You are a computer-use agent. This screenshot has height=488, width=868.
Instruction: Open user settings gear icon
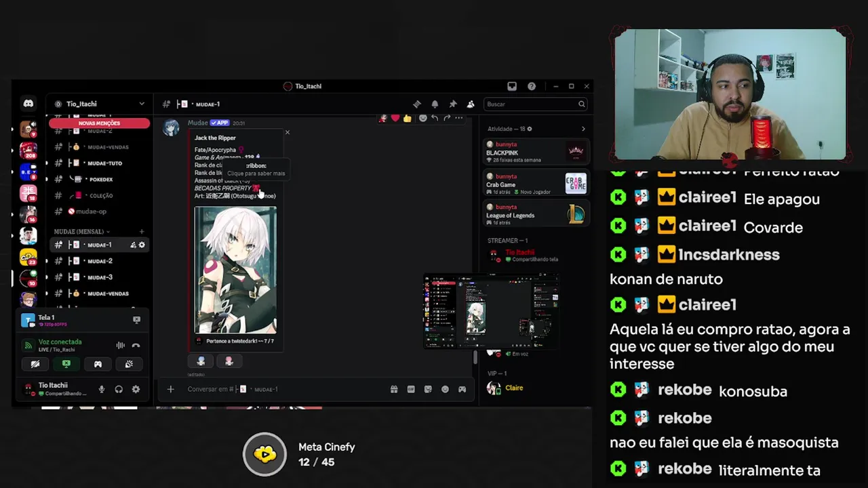pos(136,389)
